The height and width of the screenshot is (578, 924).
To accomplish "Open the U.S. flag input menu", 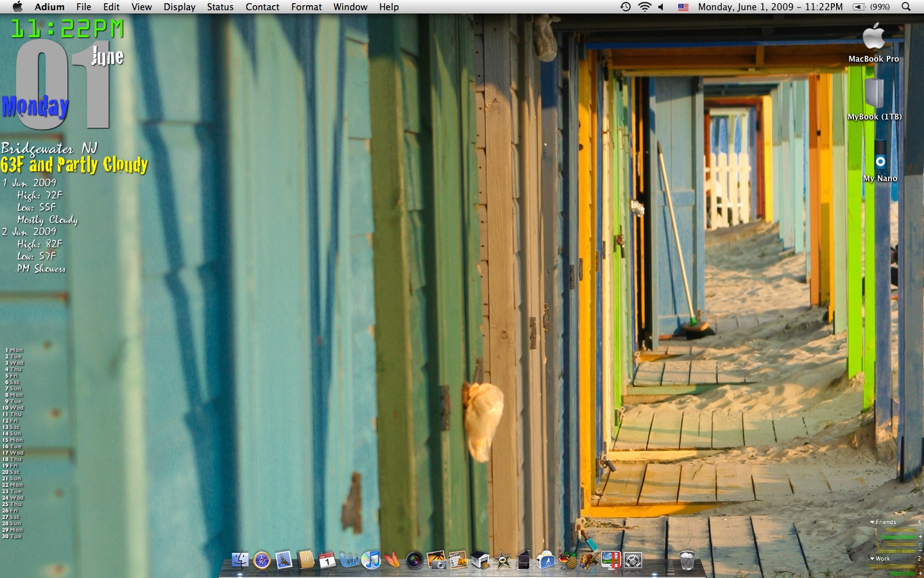I will 683,6.
